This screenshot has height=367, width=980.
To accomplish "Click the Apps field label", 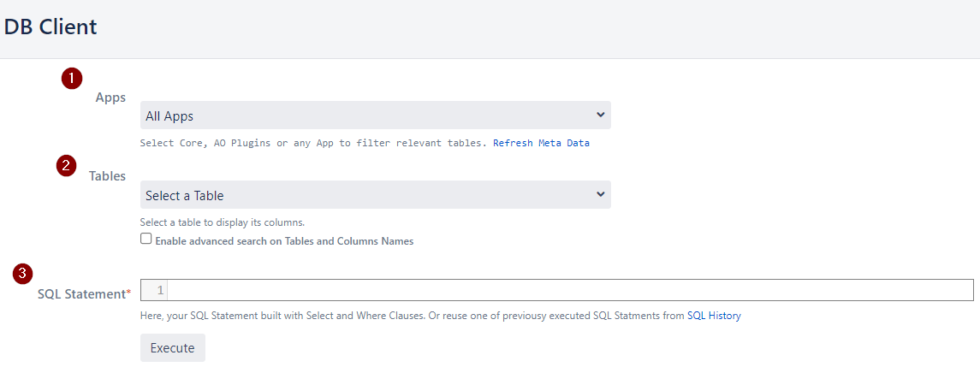I will pos(110,98).
